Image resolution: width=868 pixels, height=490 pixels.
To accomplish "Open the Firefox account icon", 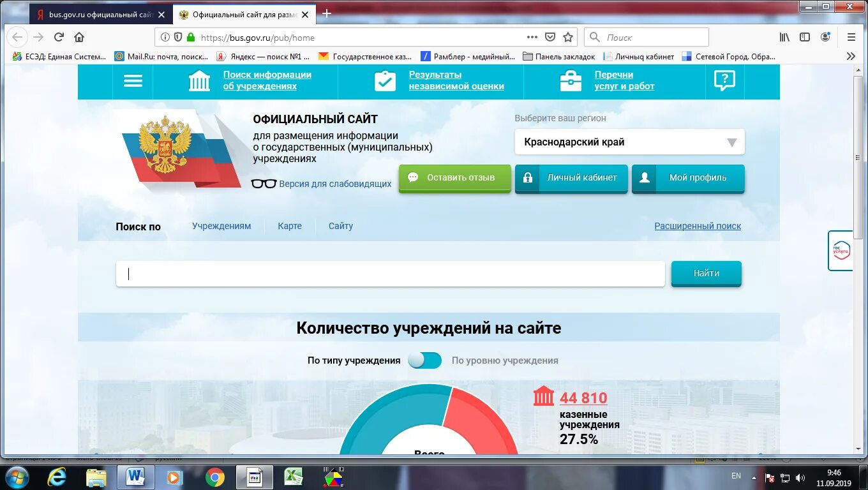I will 825,37.
